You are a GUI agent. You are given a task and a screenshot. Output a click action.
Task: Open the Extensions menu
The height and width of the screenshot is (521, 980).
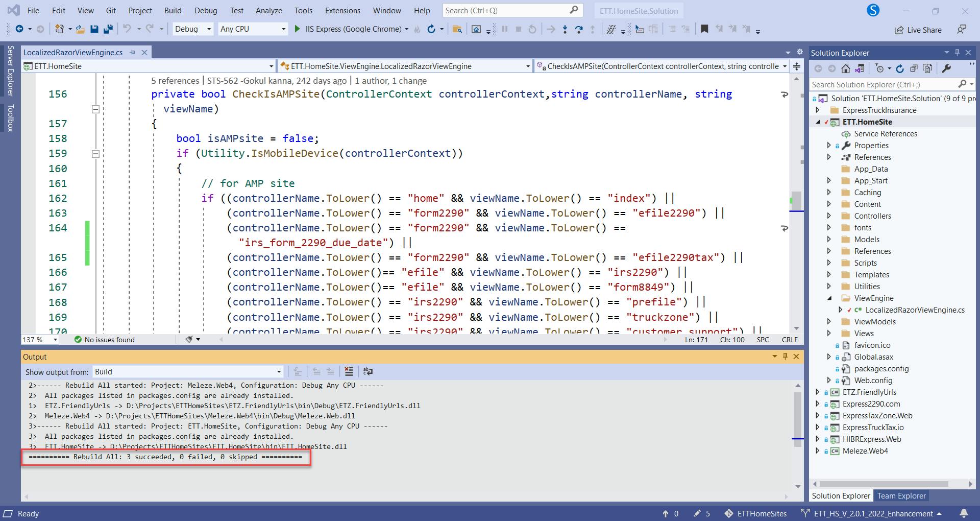click(x=342, y=10)
